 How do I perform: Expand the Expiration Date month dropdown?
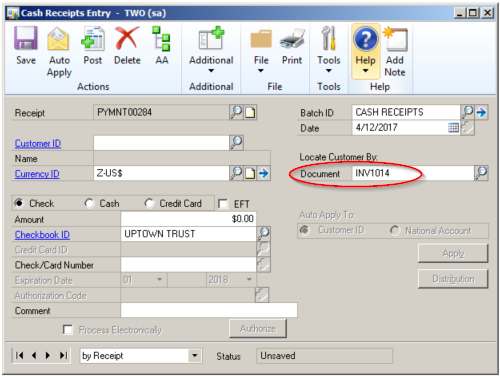tap(160, 279)
